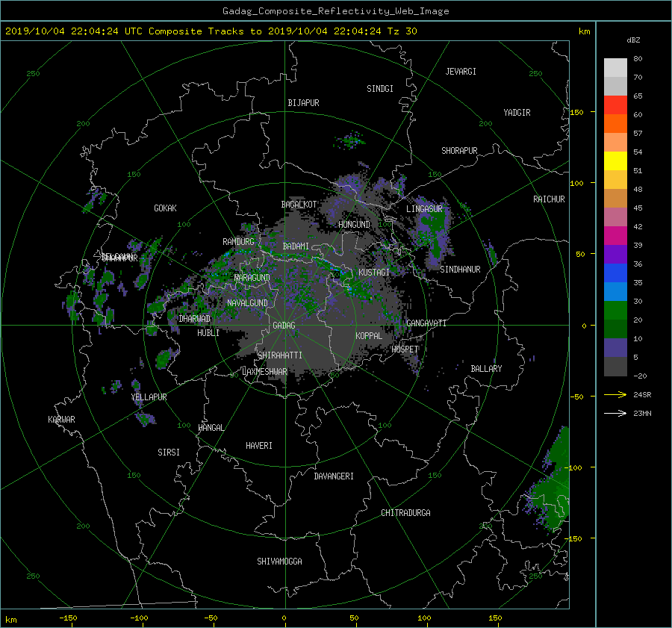672x628 pixels.
Task: Click the BADAMI label
Action: pyautogui.click(x=296, y=246)
